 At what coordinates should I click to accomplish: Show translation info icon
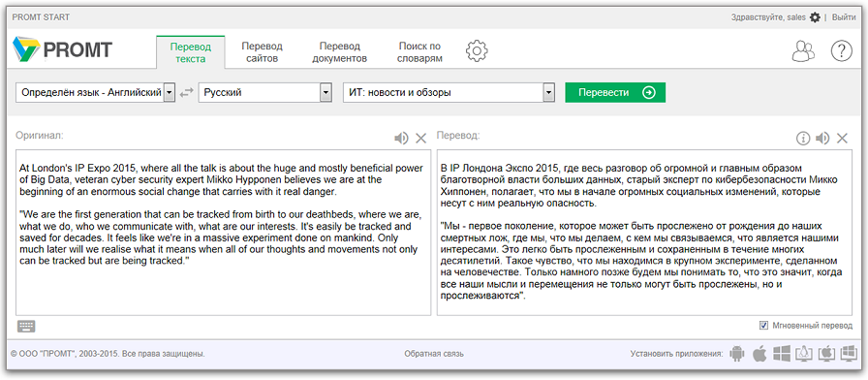[x=803, y=139]
